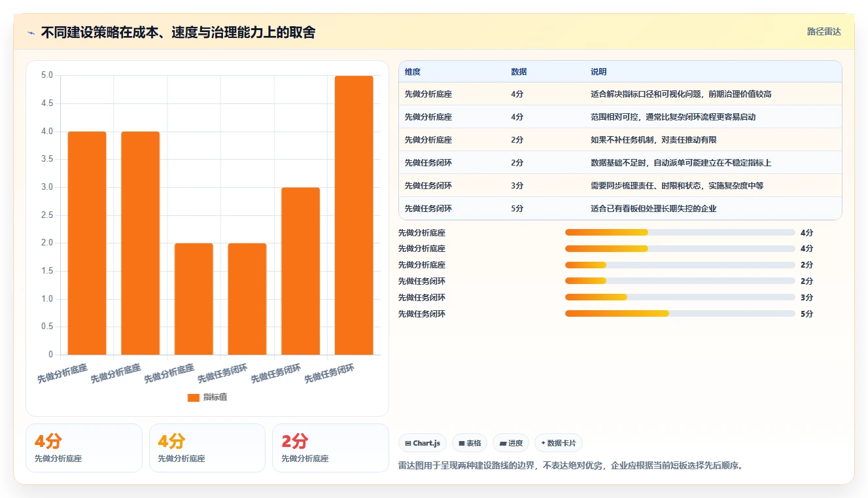Viewport: 868px width, 498px height.
Task: Select the row 适合已有看板但处理长期失控的企业
Action: click(620, 209)
